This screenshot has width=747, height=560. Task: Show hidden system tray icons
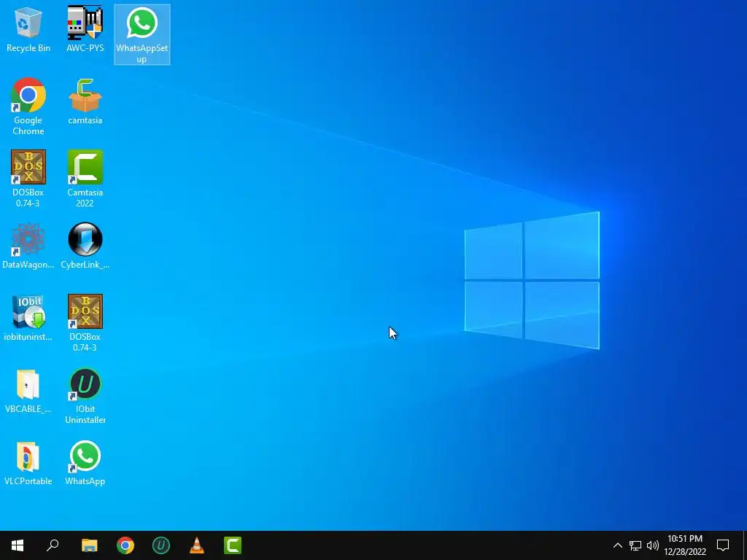coord(617,545)
